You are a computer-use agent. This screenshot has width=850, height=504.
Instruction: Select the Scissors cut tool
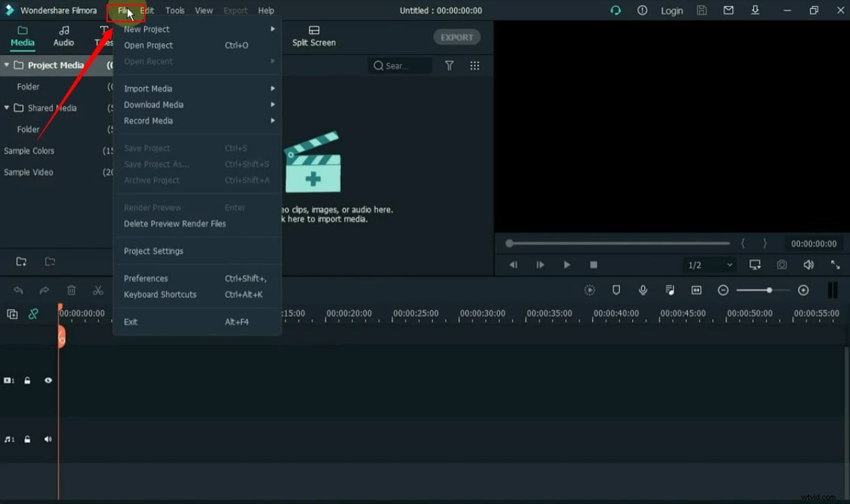[98, 290]
